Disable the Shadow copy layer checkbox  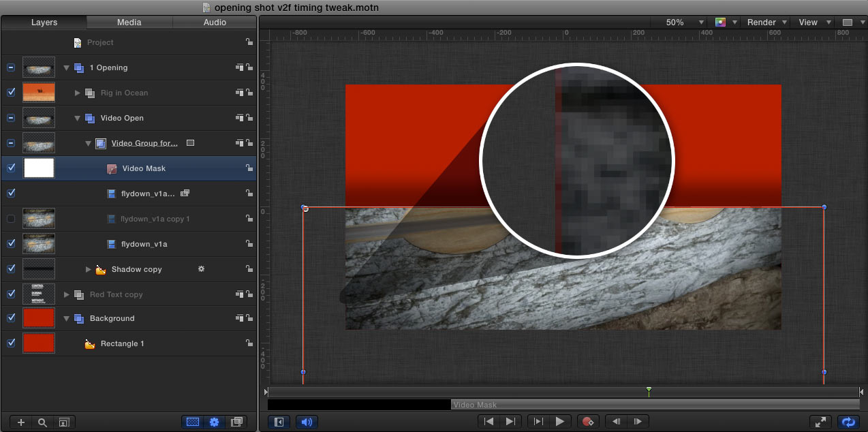[11, 269]
